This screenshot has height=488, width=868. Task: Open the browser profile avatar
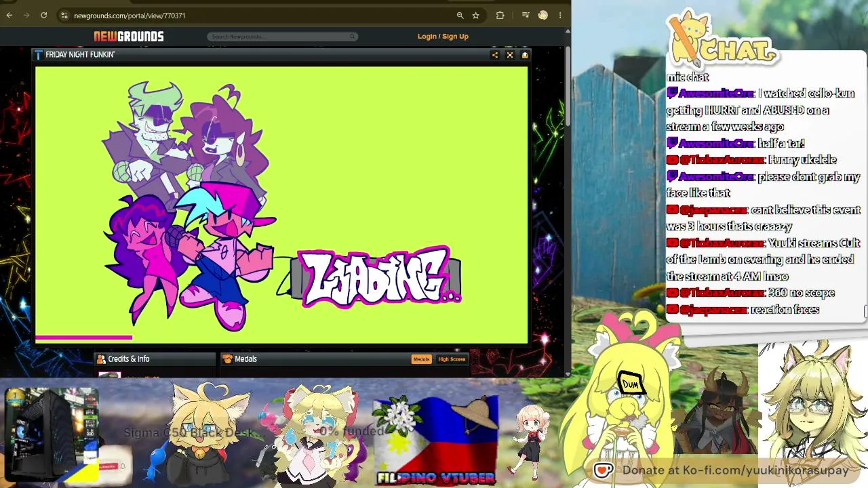[x=542, y=15]
